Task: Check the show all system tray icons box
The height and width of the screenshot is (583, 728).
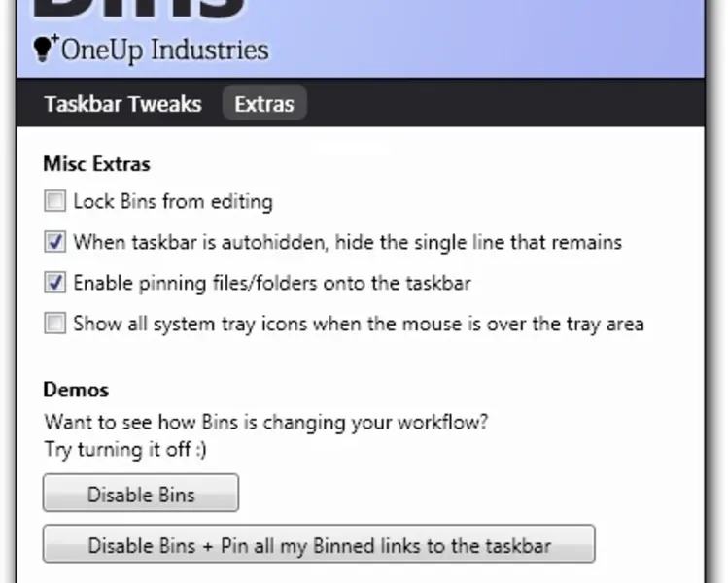Action: click(x=55, y=324)
